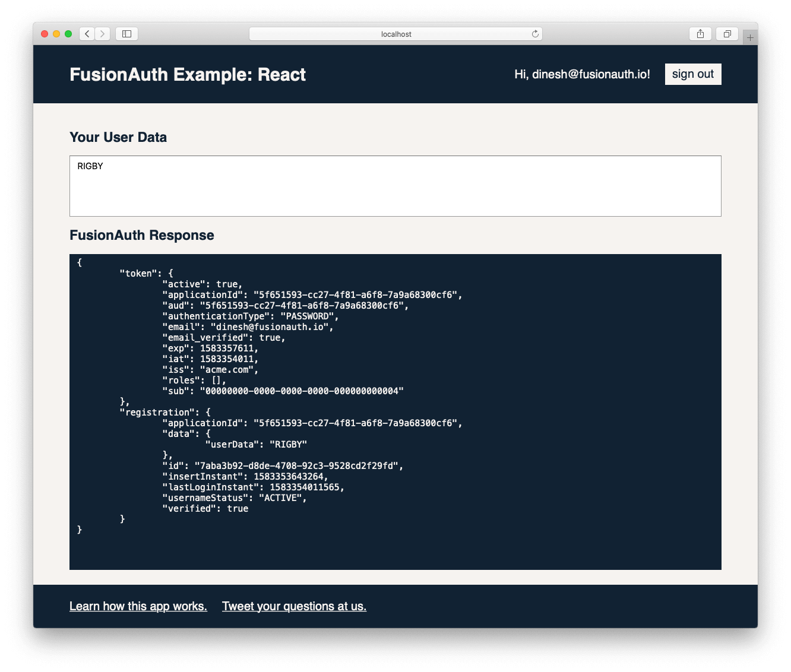Screen dimensions: 791x672
Task: Click the "aud" line in the token
Action: (286, 305)
